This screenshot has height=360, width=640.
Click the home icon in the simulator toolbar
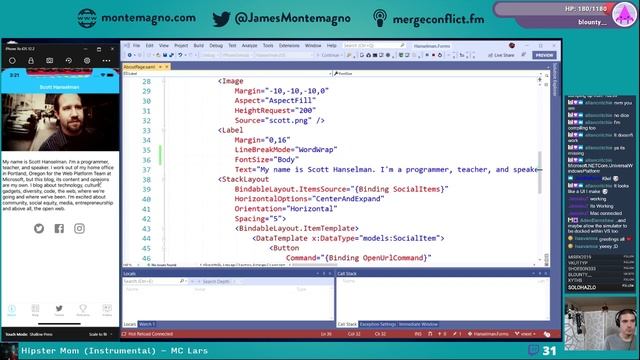pyautogui.click(x=12, y=61)
